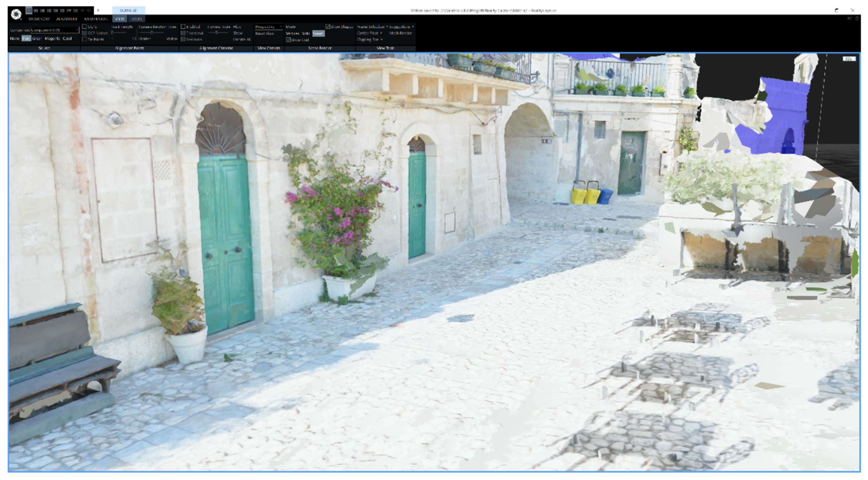Open the ALIGNMENT ribbon tab
This screenshot has width=868, height=480.
(x=67, y=19)
